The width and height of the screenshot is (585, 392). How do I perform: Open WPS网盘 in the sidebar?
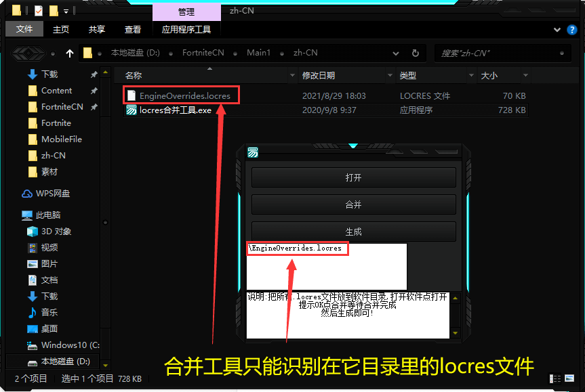tap(53, 194)
